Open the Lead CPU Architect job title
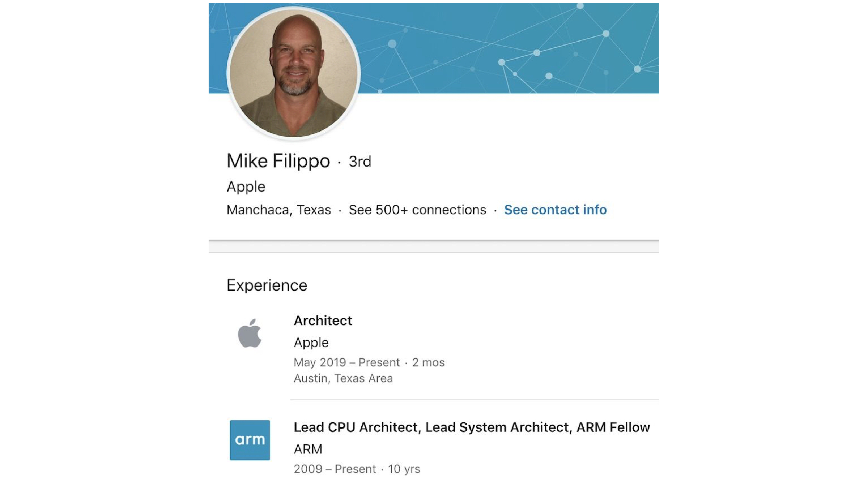 [x=472, y=427]
